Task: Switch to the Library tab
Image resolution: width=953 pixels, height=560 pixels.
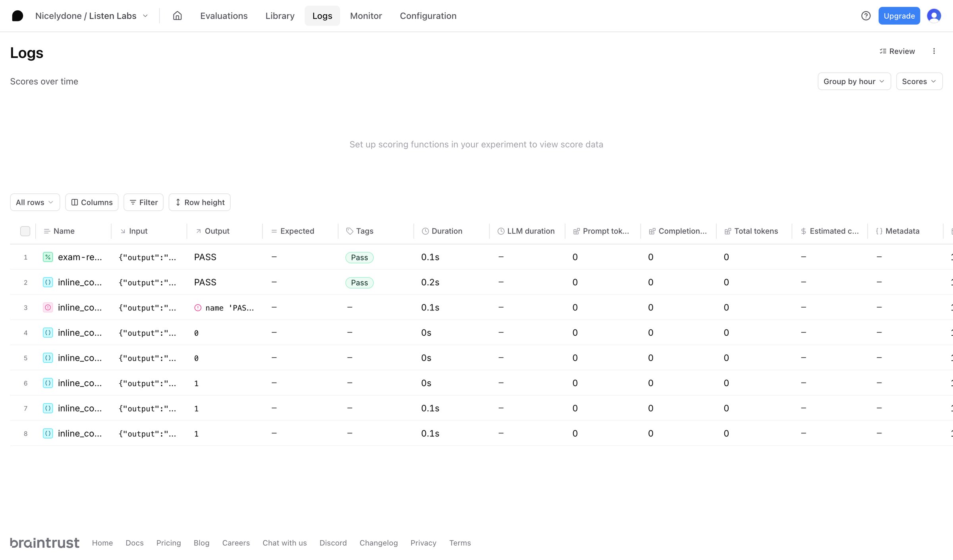Action: (x=280, y=16)
